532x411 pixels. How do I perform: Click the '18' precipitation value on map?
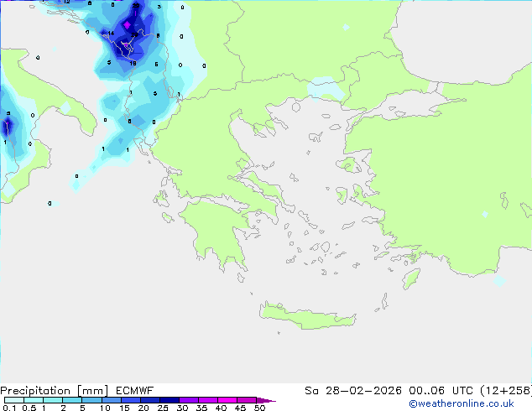pyautogui.click(x=133, y=64)
